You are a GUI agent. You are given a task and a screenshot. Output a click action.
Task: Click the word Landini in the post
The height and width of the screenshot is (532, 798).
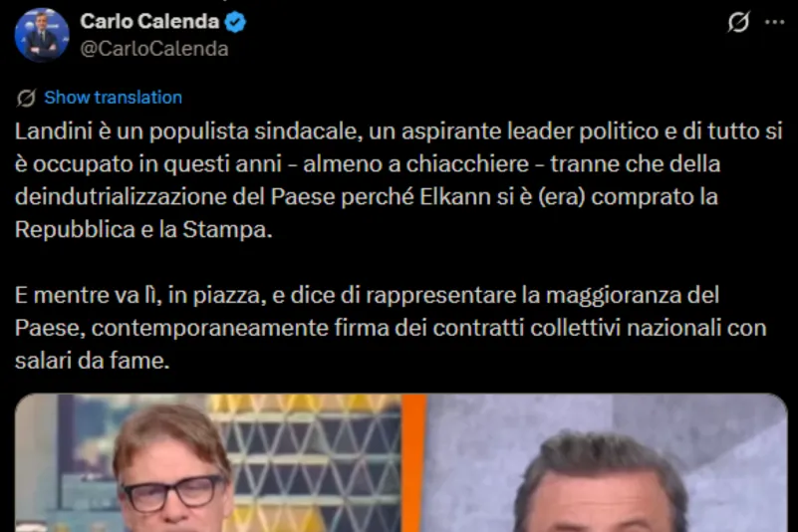[x=53, y=132]
